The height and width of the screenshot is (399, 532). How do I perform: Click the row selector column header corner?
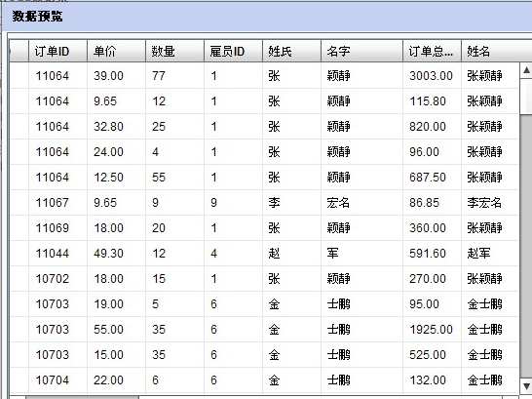[19, 52]
